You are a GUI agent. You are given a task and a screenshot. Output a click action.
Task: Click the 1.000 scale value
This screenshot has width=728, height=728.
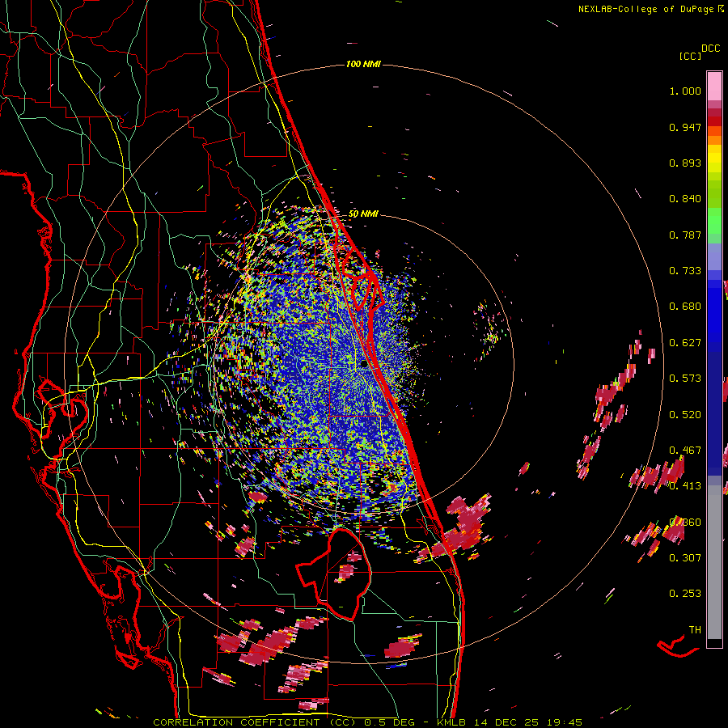685,91
